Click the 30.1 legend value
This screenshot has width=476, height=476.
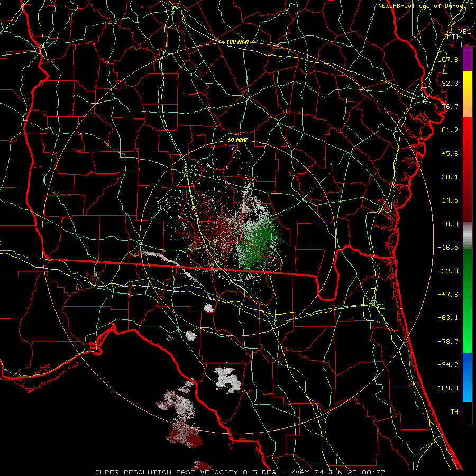pos(450,177)
